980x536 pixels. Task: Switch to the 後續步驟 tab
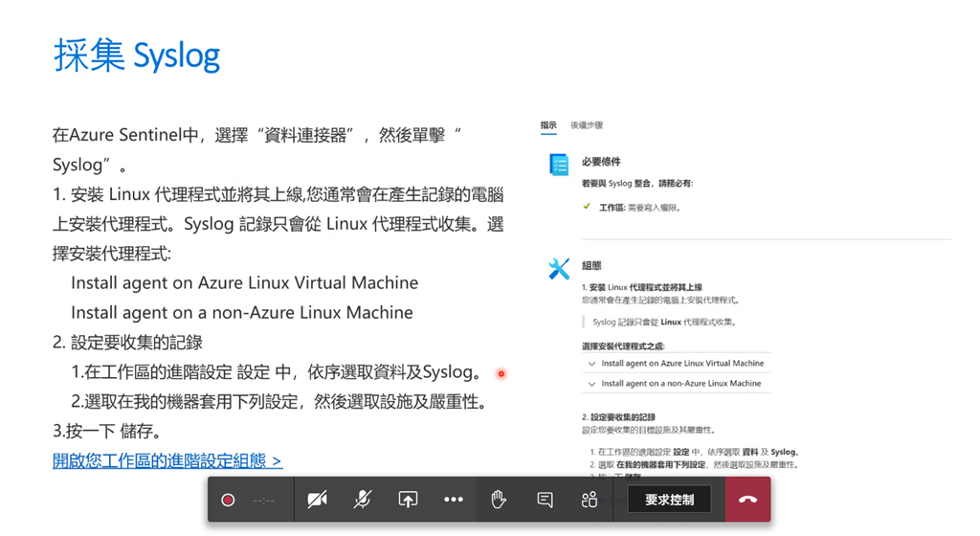point(587,125)
